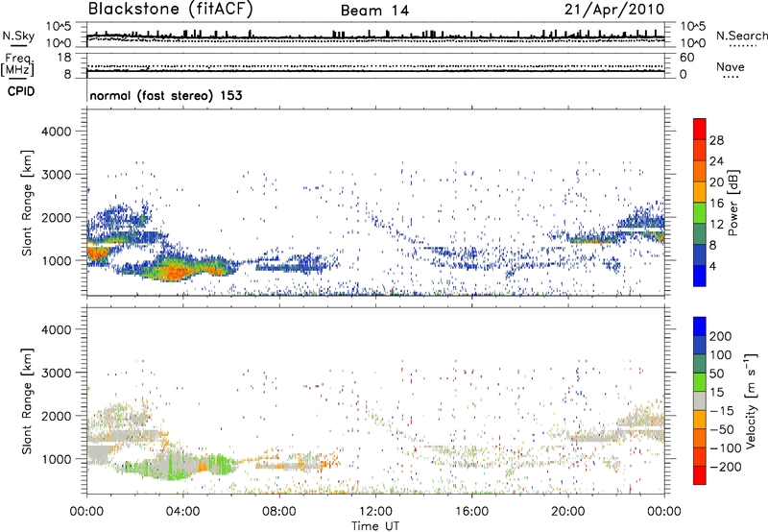
Task: Click the orange high-power echo near 04:00
Action: click(x=176, y=273)
